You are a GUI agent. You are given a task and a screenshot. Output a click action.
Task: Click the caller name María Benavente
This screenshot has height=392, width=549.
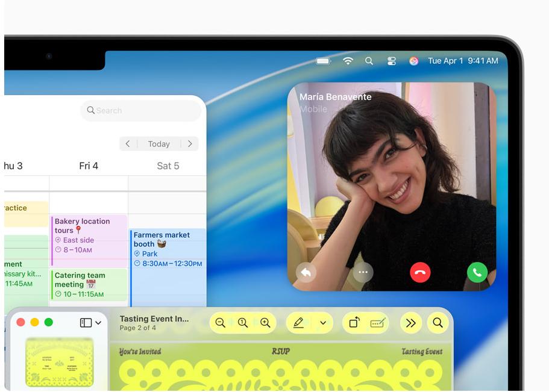tap(336, 97)
